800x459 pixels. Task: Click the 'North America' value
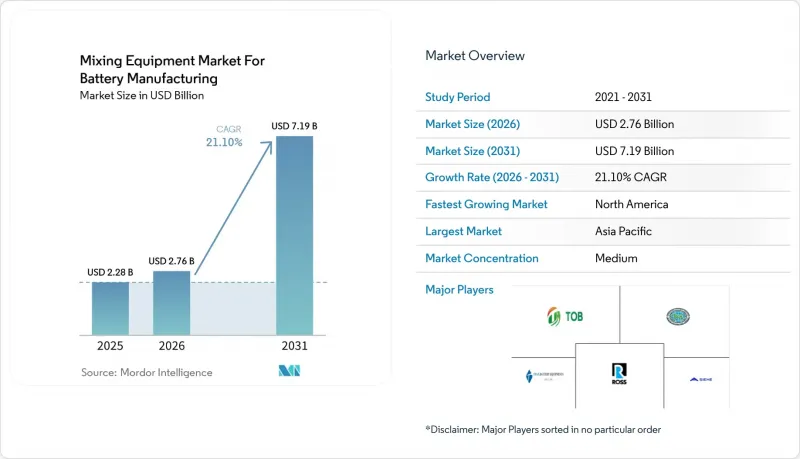(632, 204)
